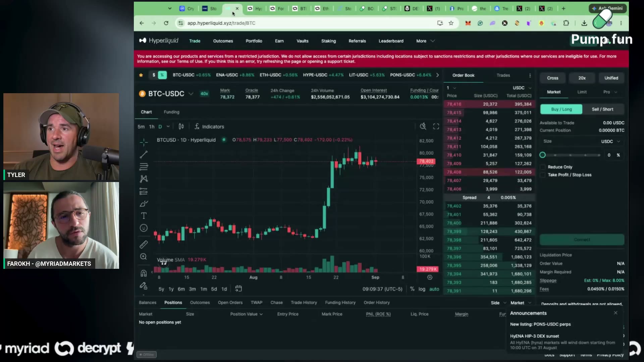Reload the browser page

166,23
